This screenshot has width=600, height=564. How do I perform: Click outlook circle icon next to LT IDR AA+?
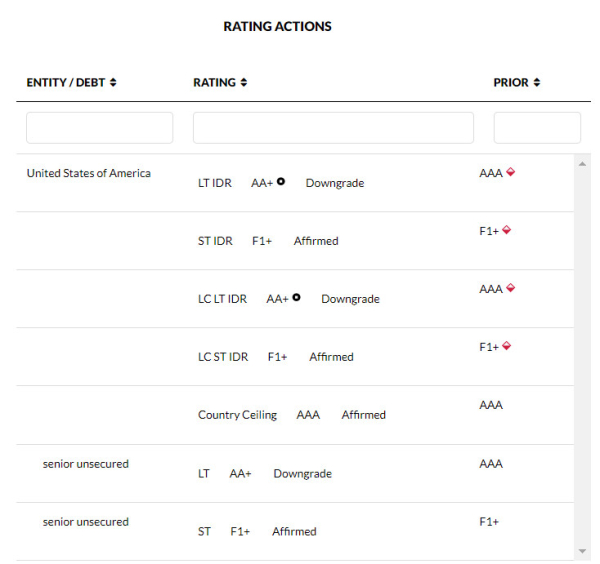(281, 182)
